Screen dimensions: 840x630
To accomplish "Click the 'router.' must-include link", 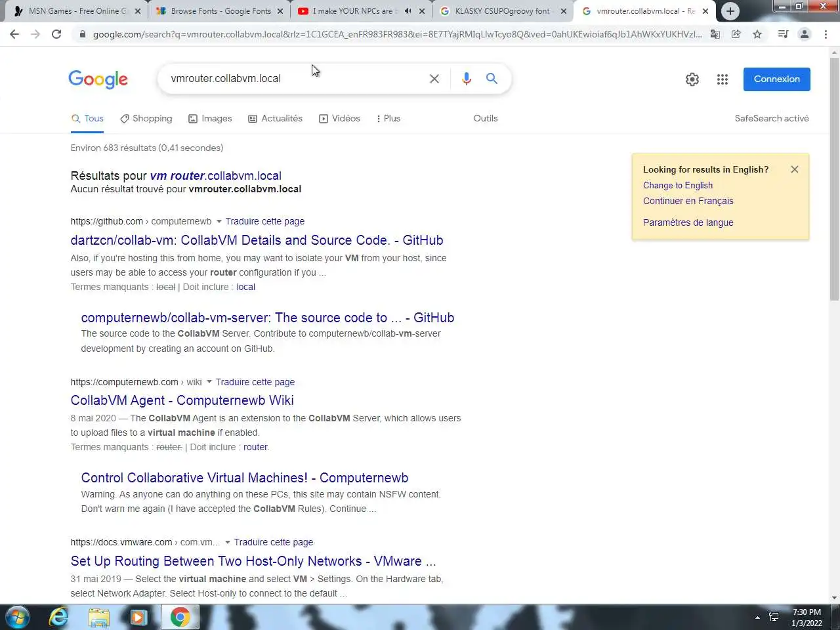I will (256, 448).
